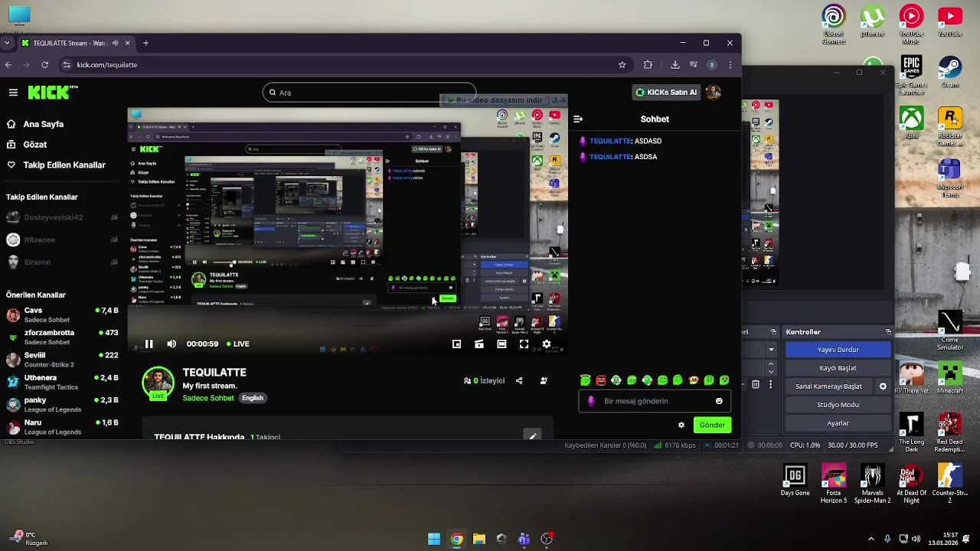Enable picture-in-picture mini player
The image size is (980, 551).
click(457, 344)
